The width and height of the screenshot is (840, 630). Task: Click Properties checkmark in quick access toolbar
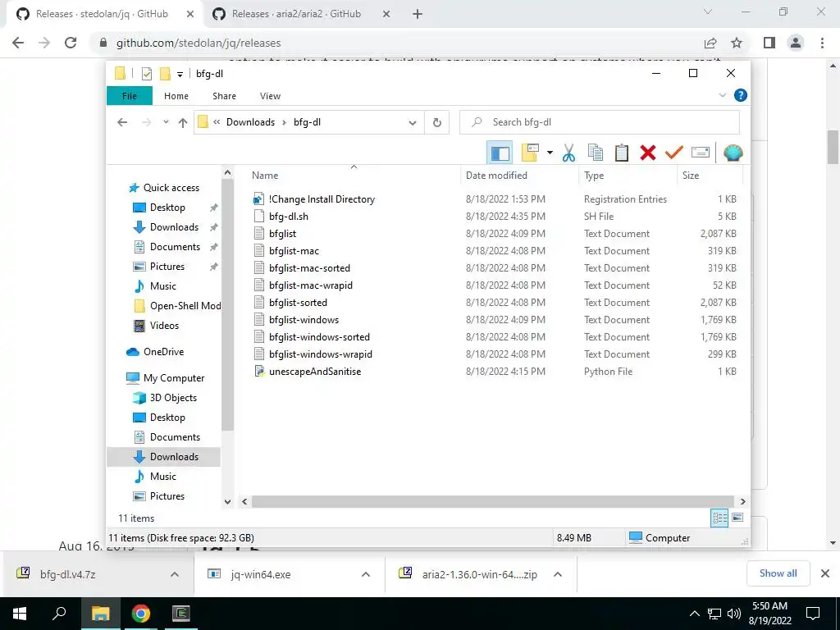click(x=147, y=74)
